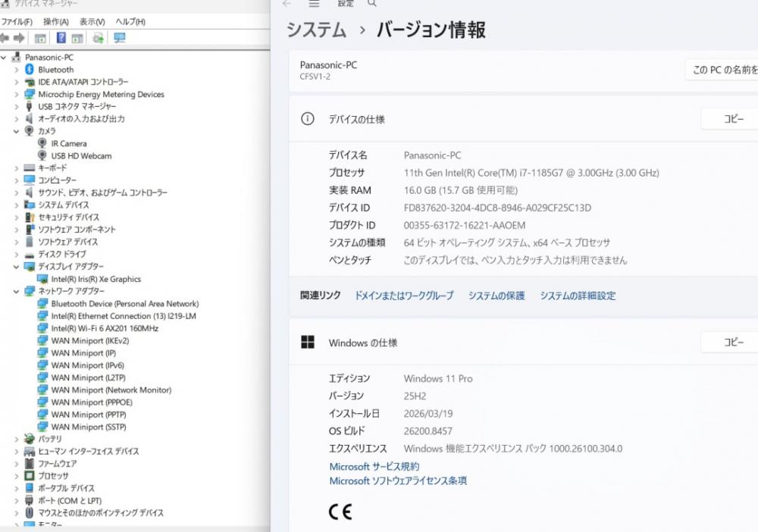758x532 pixels.
Task: Expand the システム デバイス node
Action: click(x=17, y=205)
